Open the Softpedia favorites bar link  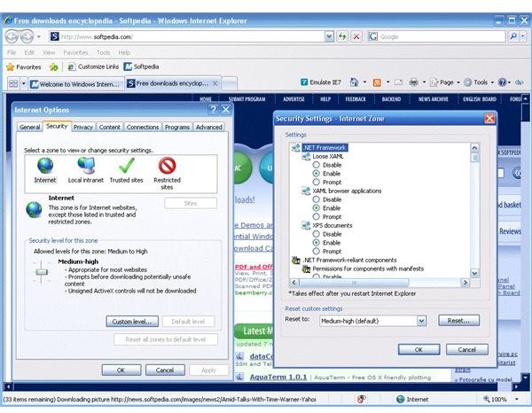pyautogui.click(x=142, y=66)
